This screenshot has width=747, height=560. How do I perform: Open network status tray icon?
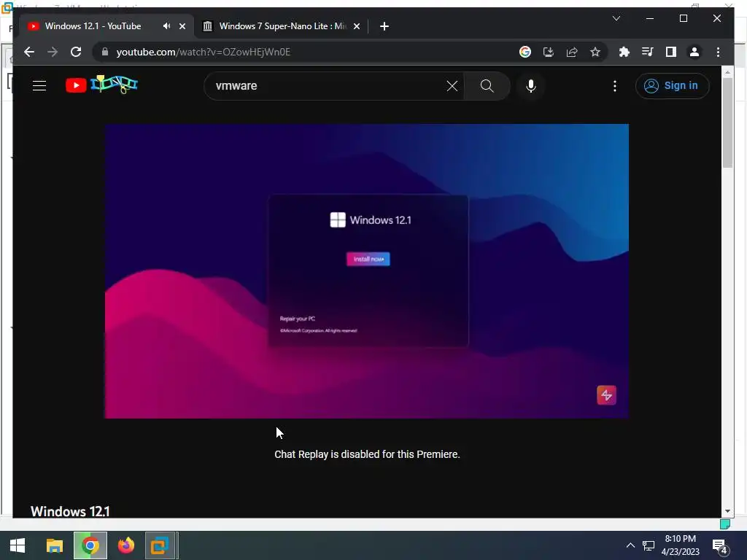coord(648,545)
